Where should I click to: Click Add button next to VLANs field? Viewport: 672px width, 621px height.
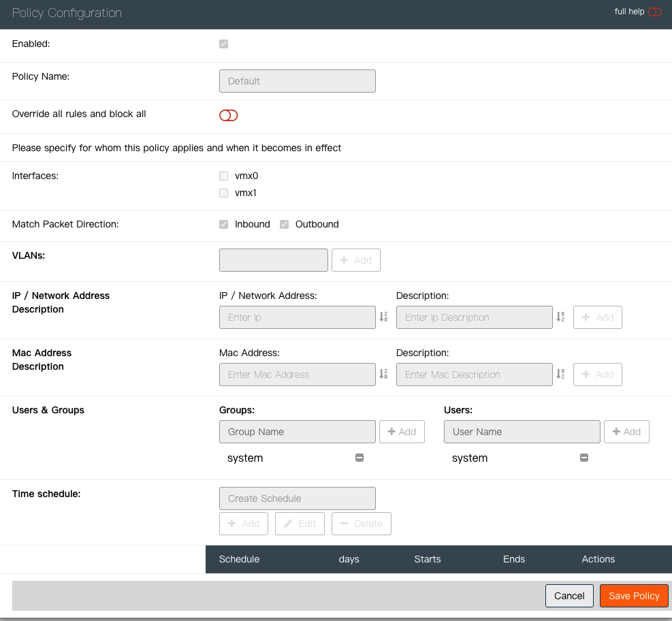click(x=355, y=260)
